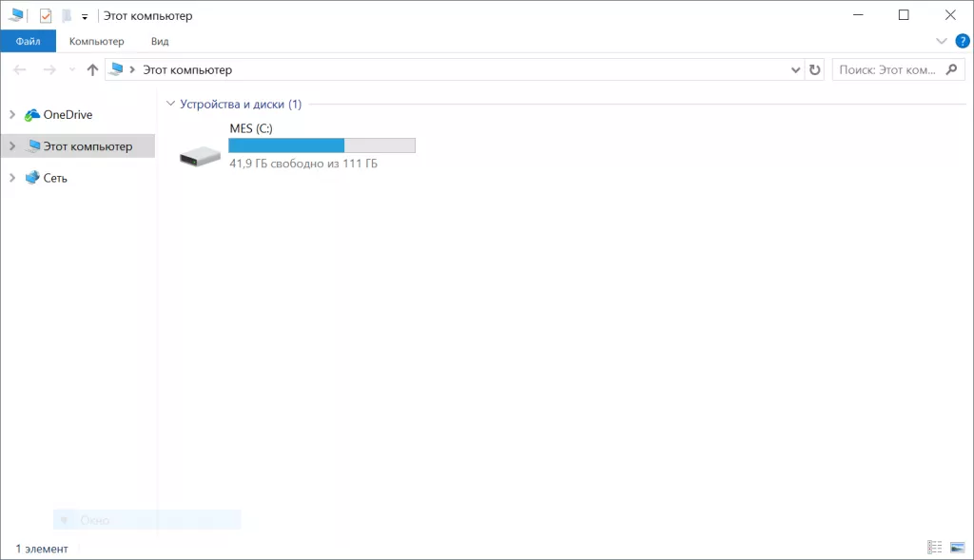Click Этот компьютер in the address bar
Viewport: 974px width, 560px height.
pyautogui.click(x=187, y=69)
